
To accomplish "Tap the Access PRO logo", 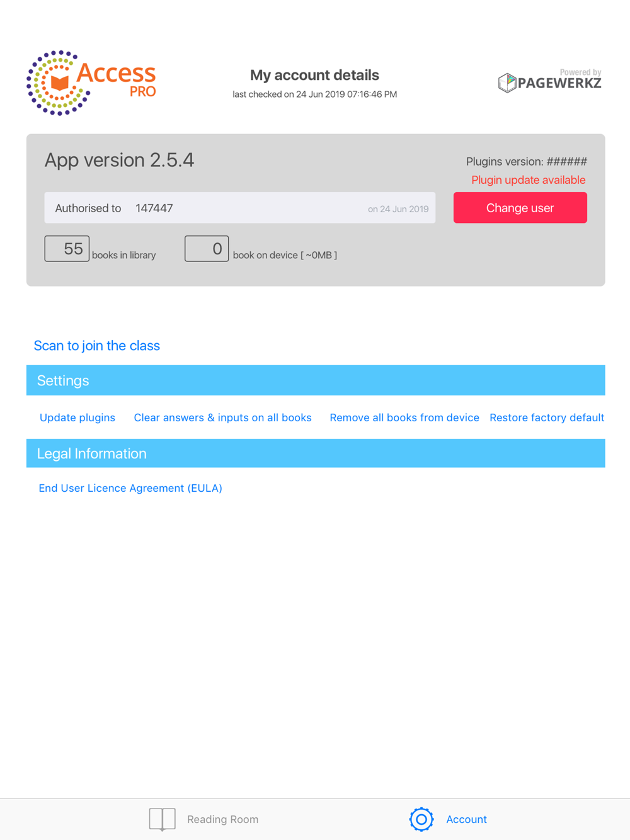I will 91,82.
